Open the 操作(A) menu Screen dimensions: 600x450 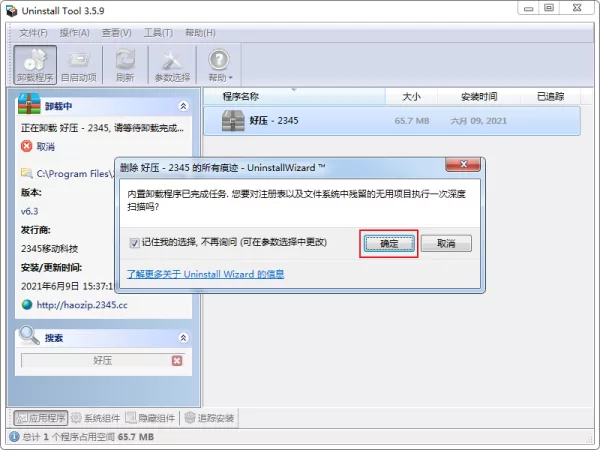[x=75, y=33]
